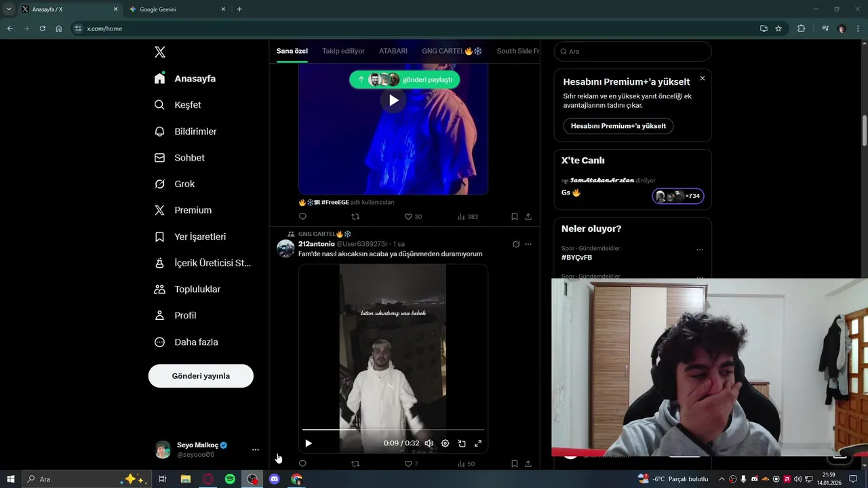This screenshot has width=868, height=488.
Task: Open the more options dots on 212antonio's post
Action: click(528, 244)
